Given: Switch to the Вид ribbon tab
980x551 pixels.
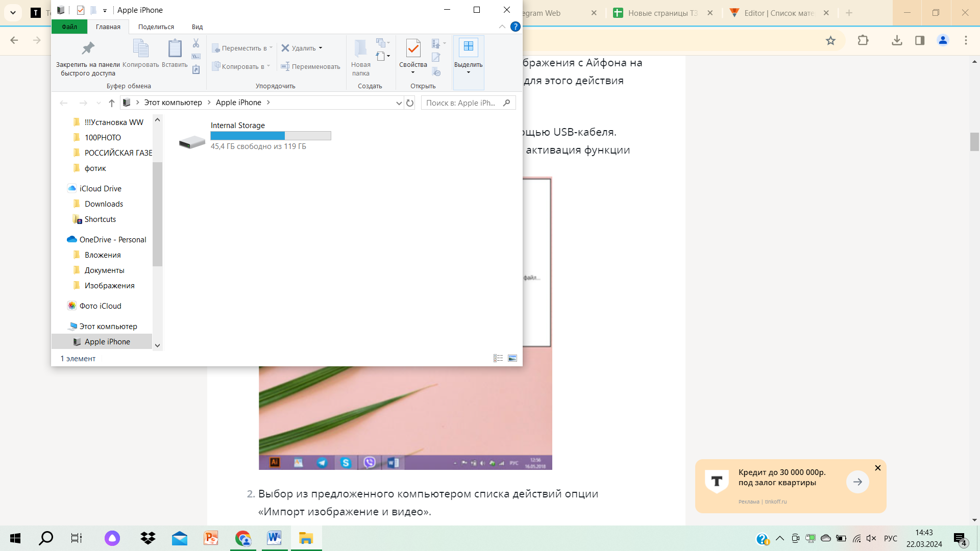Looking at the screenshot, I should [197, 27].
